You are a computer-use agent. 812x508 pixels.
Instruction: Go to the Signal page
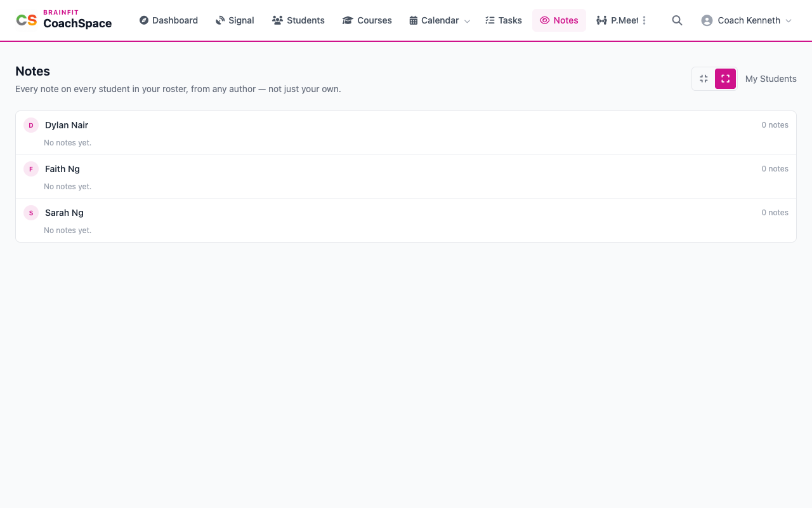point(235,20)
